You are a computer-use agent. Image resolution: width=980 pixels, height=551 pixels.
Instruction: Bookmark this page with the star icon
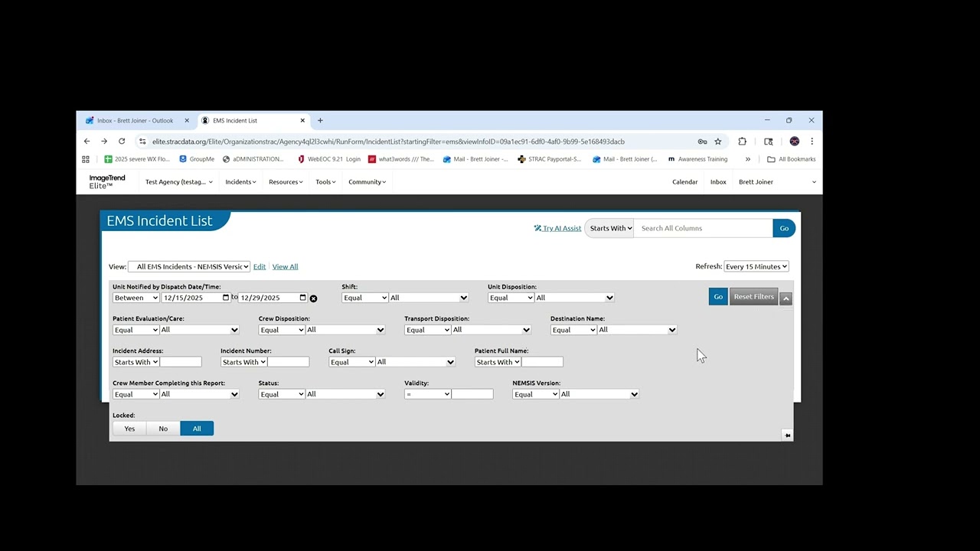[718, 142]
